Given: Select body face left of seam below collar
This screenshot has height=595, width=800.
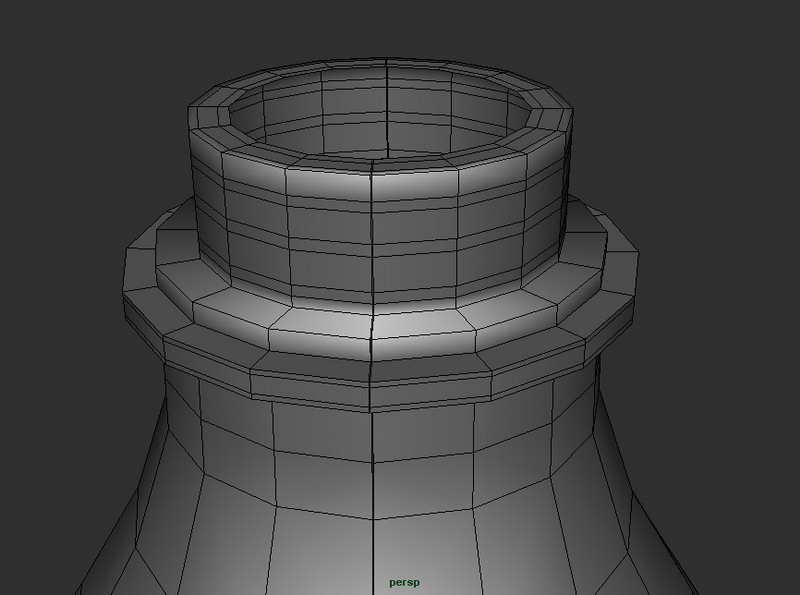Looking at the screenshot, I should click(320, 428).
